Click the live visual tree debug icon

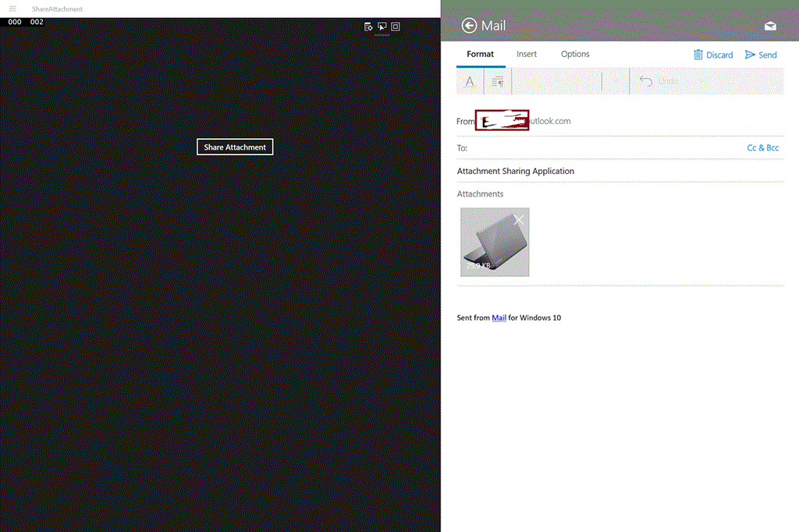(x=368, y=27)
